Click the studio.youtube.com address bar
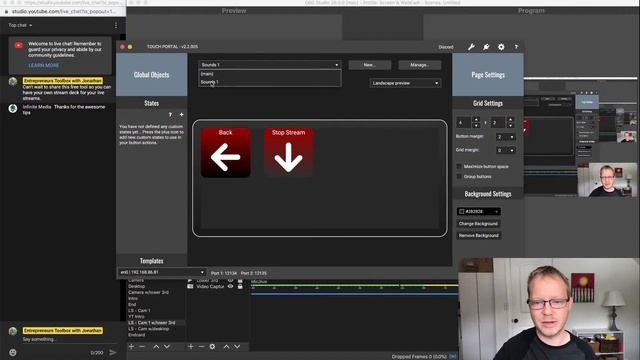This screenshot has width=640, height=360. coord(63,11)
